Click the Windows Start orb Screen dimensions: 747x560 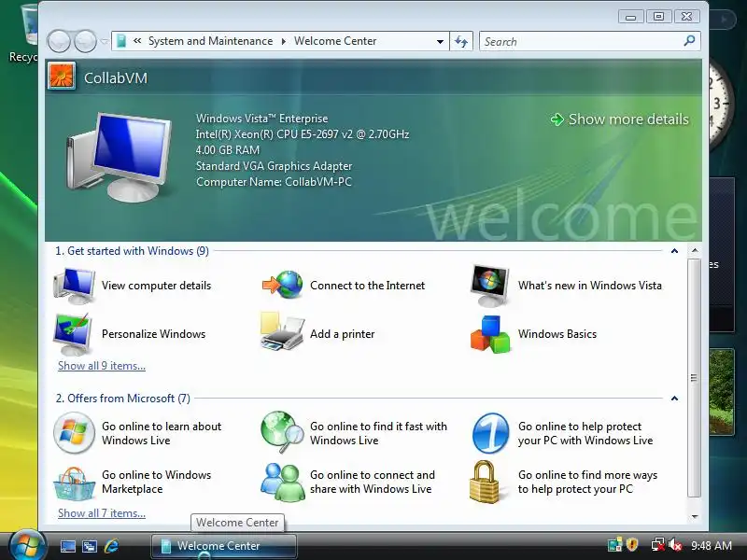tap(27, 546)
